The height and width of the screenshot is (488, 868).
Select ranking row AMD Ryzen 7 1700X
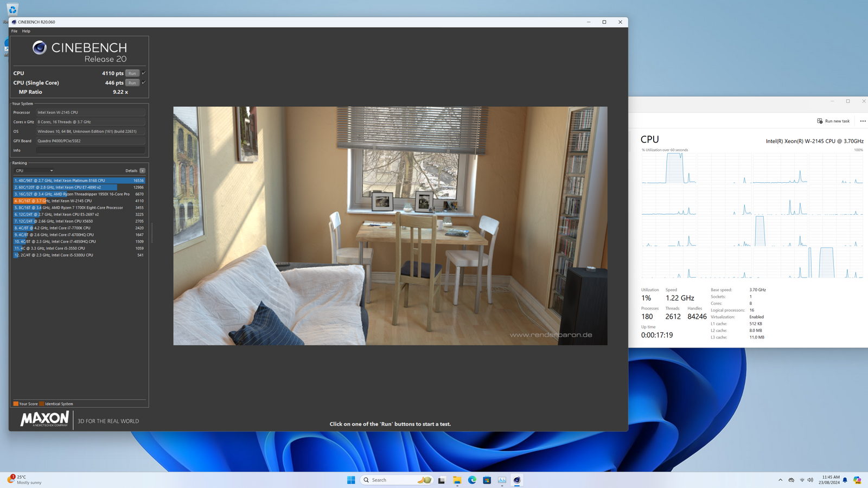[x=79, y=208]
